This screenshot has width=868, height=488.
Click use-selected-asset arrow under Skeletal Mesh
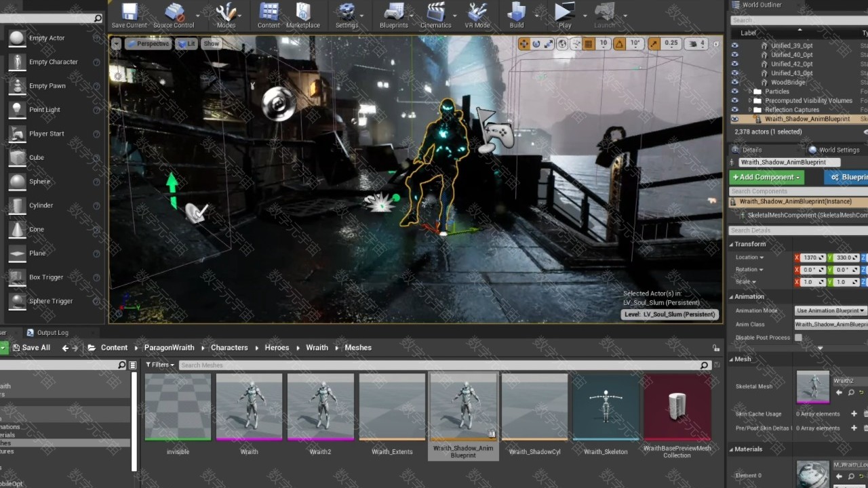pos(839,392)
